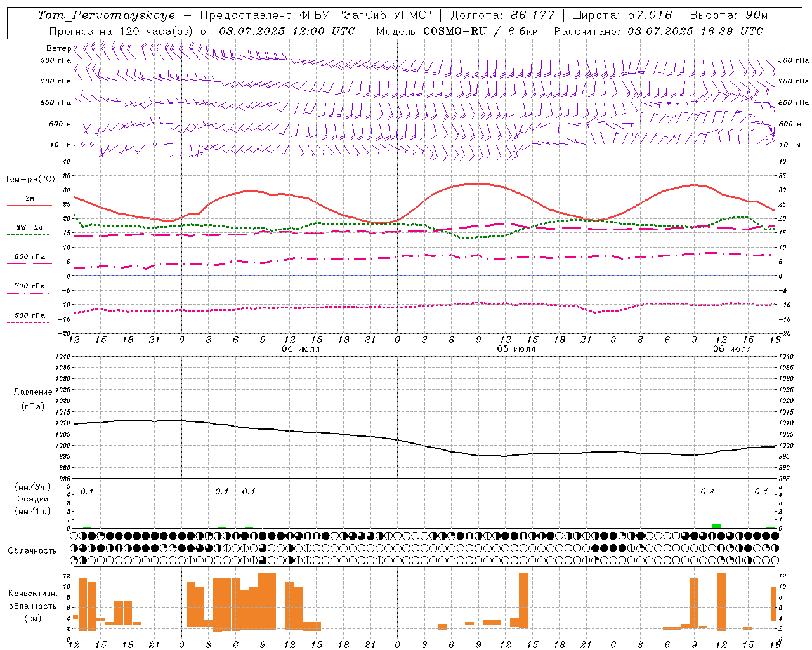Click the (мм/3ч.) precipitation unit label

[x=33, y=487]
